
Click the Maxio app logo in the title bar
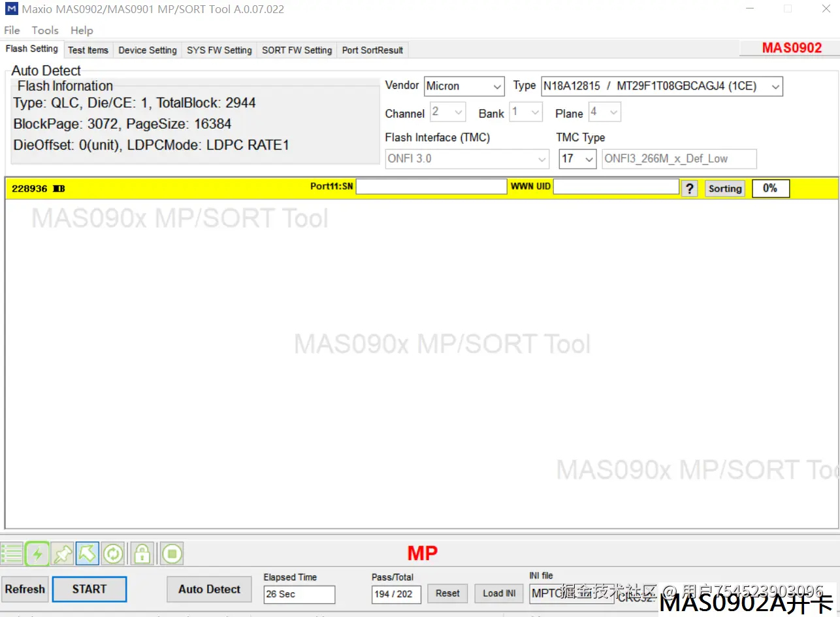pos(10,9)
